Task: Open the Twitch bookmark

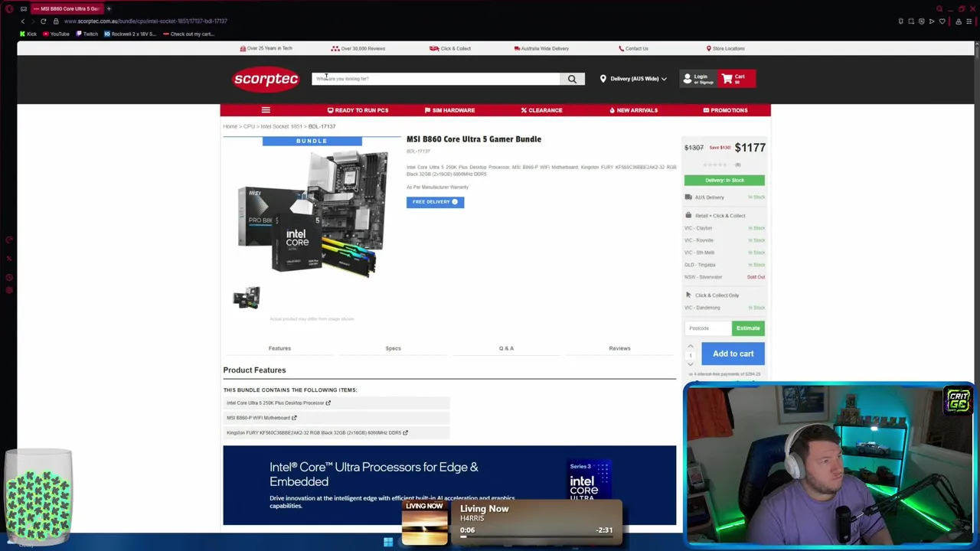Action: coord(87,34)
